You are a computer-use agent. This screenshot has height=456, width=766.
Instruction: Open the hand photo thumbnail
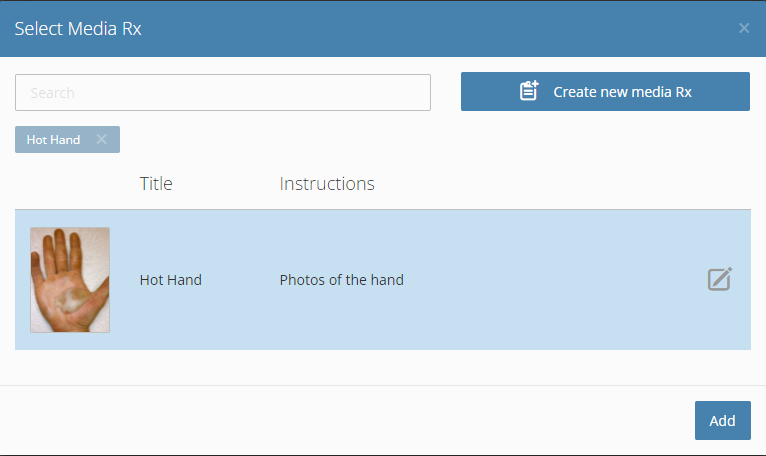click(70, 280)
